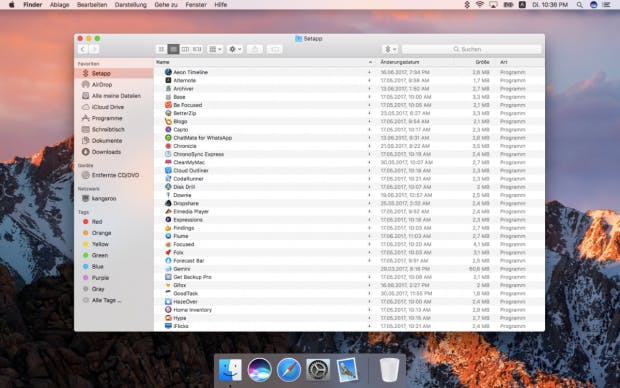The image size is (620, 388).
Task: Open the Gehe zu menu
Action: pos(166,5)
